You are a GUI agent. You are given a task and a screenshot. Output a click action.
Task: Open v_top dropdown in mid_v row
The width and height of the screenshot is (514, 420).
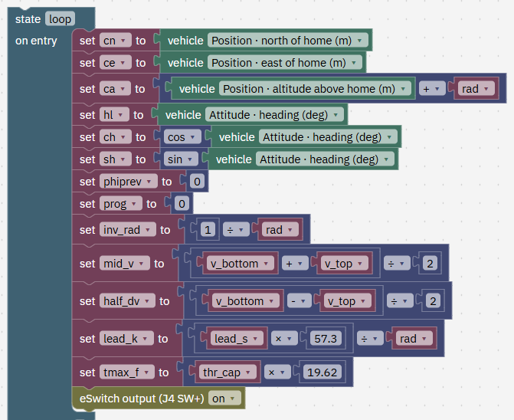pyautogui.click(x=345, y=264)
